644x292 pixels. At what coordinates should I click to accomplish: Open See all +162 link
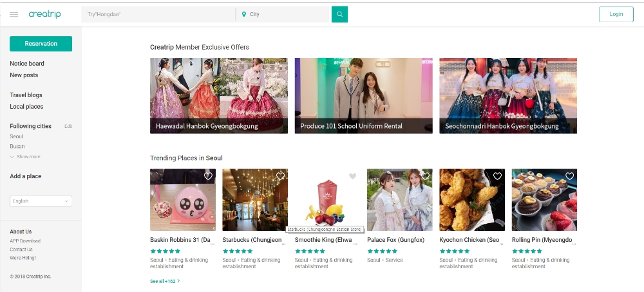point(165,281)
